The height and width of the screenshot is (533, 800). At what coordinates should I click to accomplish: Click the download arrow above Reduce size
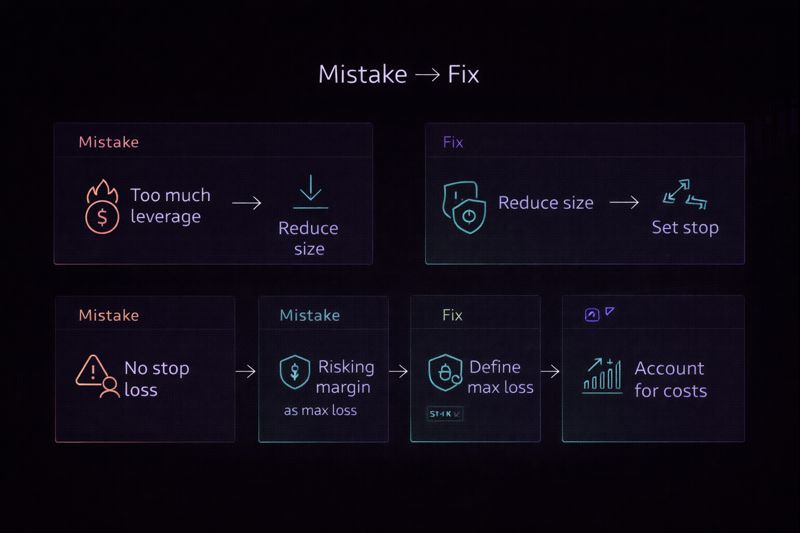(310, 192)
